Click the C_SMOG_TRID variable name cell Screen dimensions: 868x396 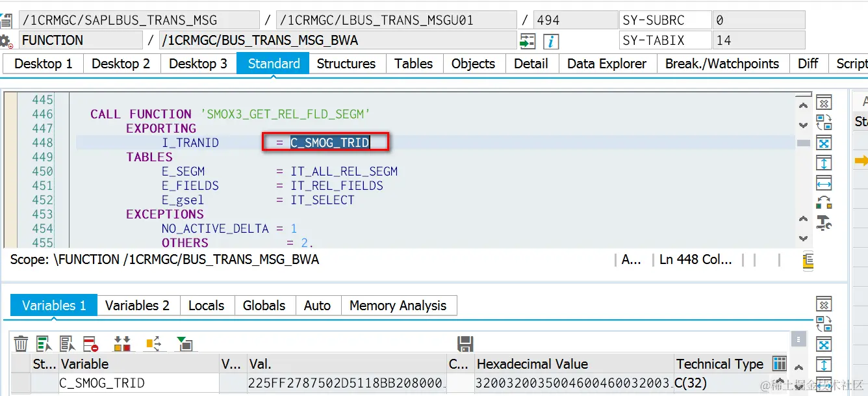point(139,383)
